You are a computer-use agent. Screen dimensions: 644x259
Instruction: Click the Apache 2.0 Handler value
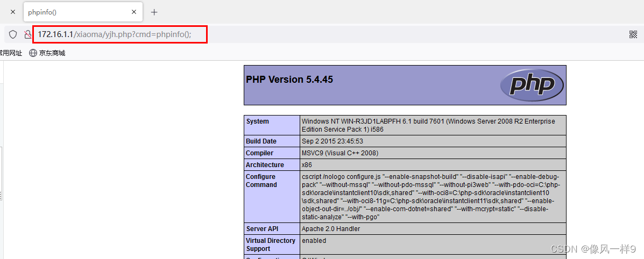(331, 228)
